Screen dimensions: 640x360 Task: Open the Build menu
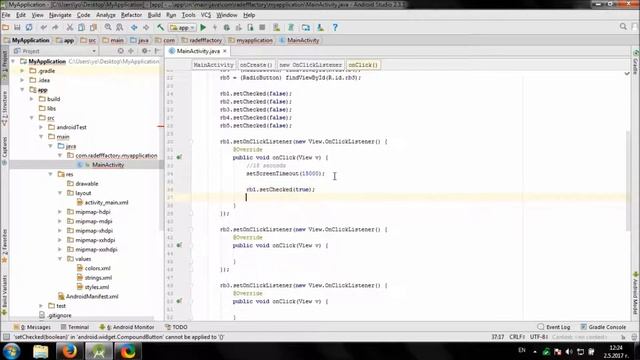154,15
